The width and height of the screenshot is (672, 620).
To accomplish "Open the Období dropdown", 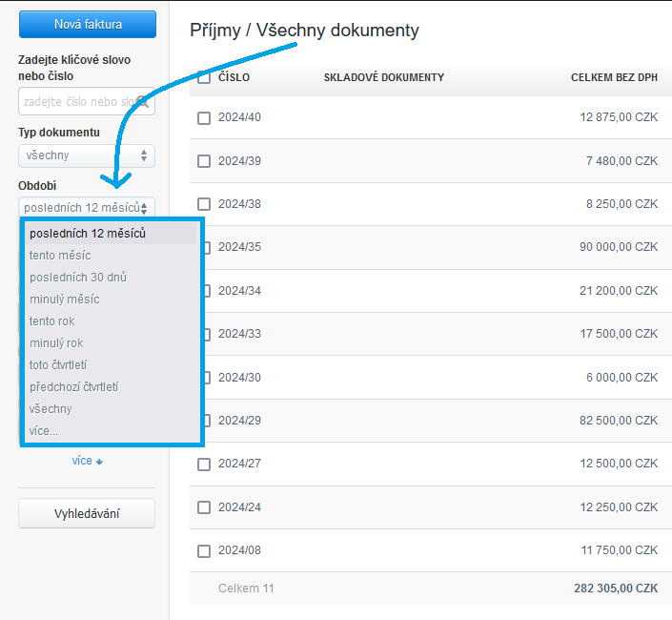I will [x=87, y=208].
